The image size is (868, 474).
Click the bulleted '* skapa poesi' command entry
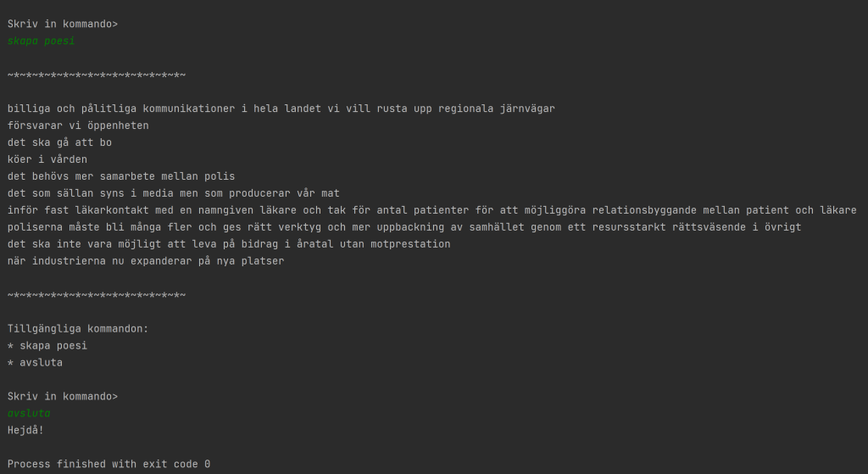pyautogui.click(x=47, y=345)
